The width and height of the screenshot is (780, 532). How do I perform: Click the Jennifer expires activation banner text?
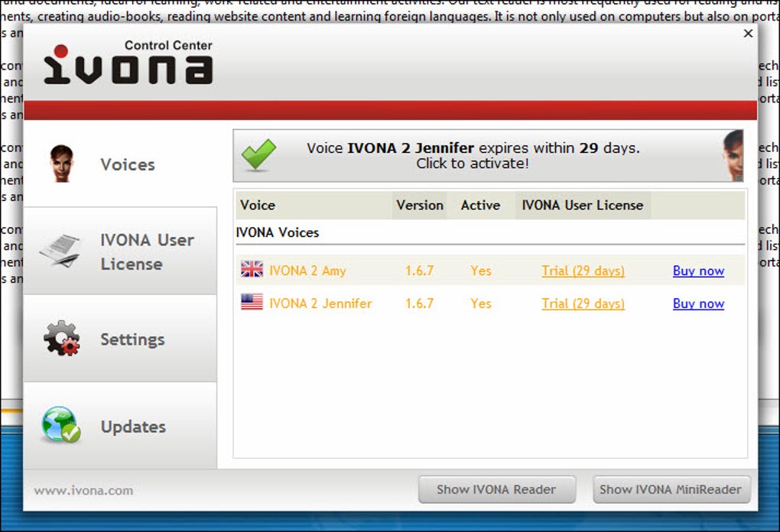473,156
